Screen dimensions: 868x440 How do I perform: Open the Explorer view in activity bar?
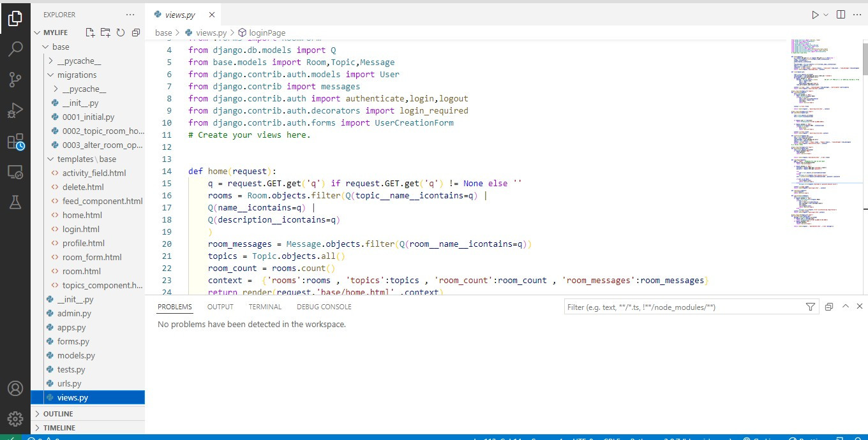(x=15, y=18)
